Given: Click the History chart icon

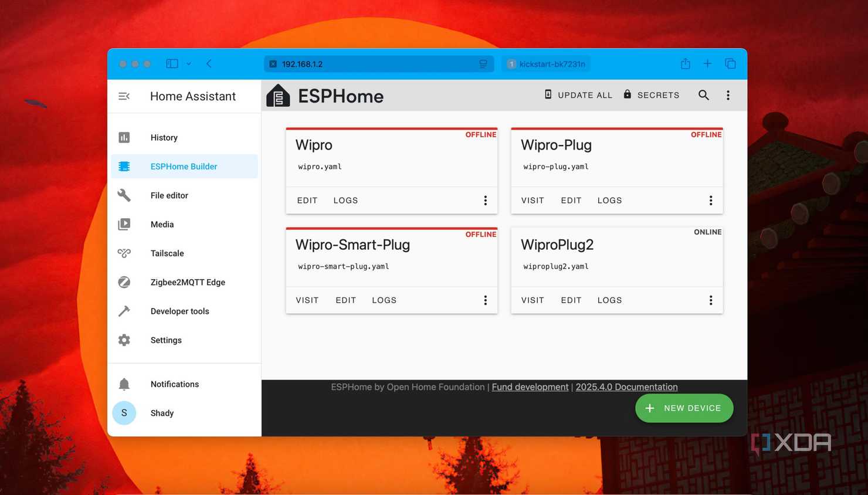Looking at the screenshot, I should tap(124, 137).
